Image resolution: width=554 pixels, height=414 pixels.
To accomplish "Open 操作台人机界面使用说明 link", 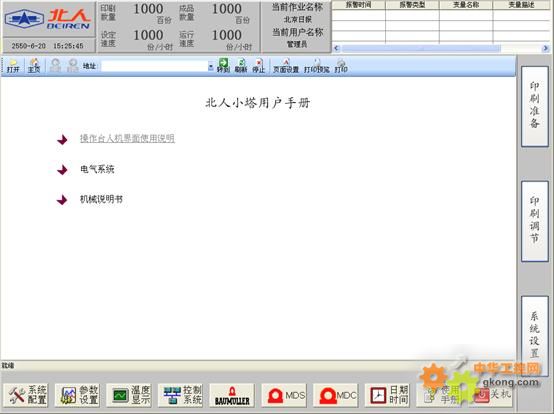I will (127, 138).
